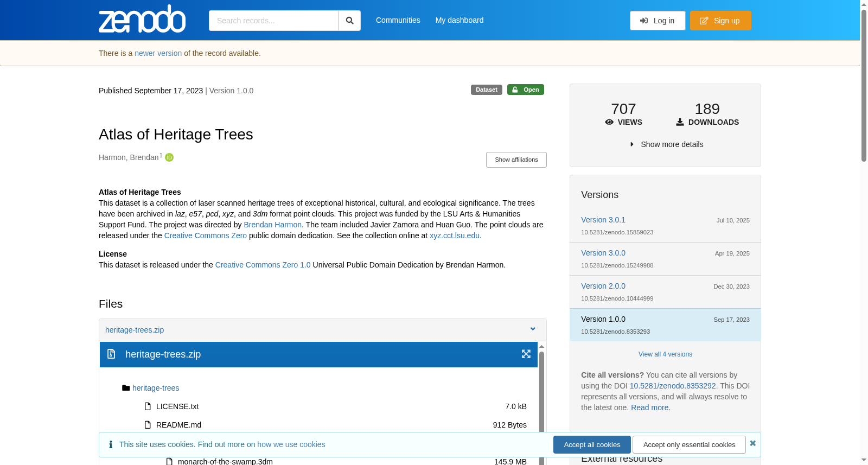
Task: Expand Show more details statistics
Action: (x=666, y=144)
